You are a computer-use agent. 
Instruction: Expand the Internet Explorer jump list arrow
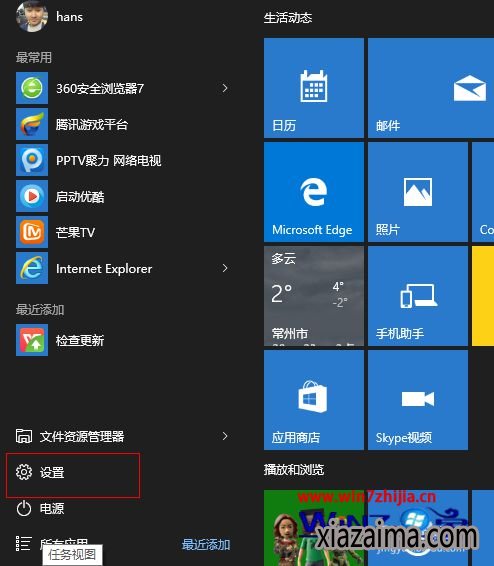[225, 268]
